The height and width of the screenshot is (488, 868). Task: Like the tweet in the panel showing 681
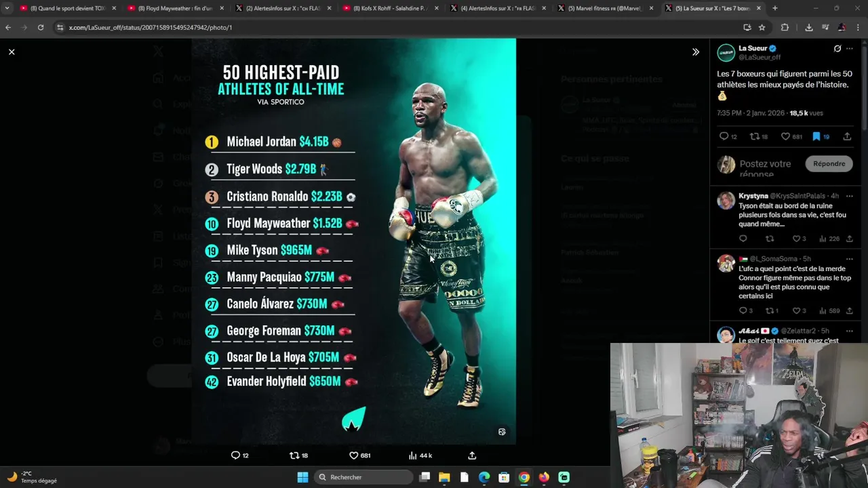coord(785,136)
